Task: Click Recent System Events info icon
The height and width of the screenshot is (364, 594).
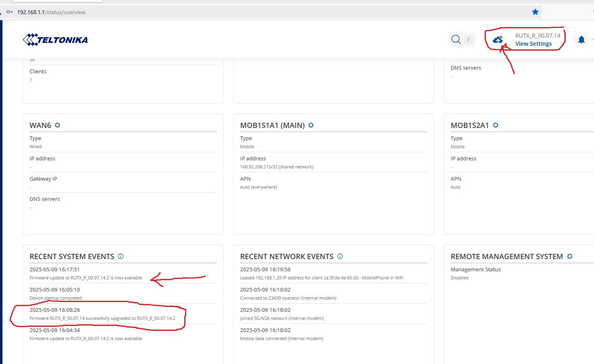Action: coord(121,256)
